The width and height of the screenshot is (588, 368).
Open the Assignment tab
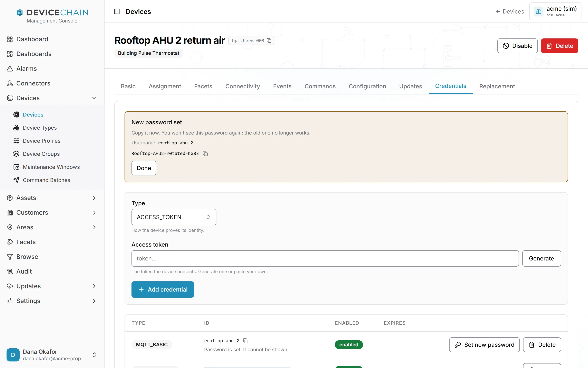coord(165,86)
